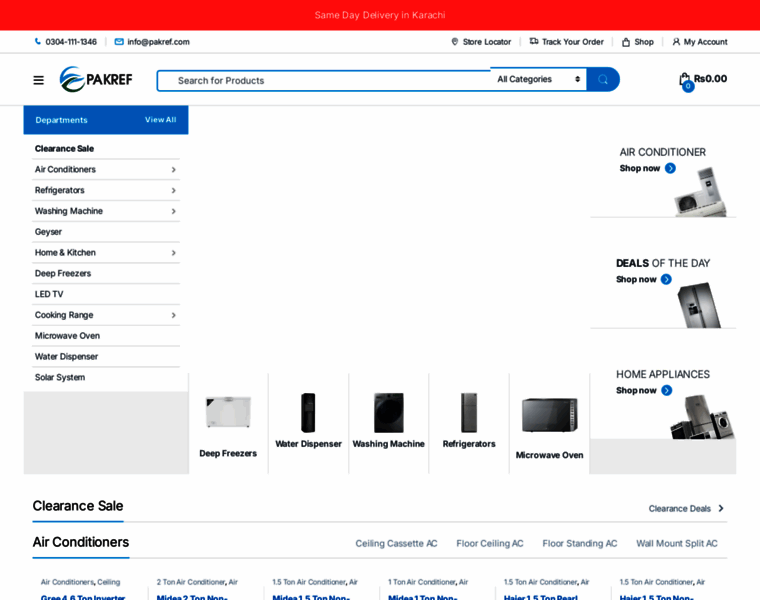Click the '1 Ton Air Conditioner' category tag
This screenshot has height=600, width=760.
(423, 582)
